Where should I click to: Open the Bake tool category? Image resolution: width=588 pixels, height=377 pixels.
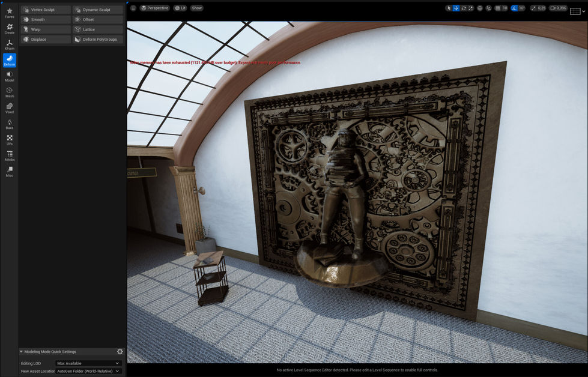[x=10, y=124]
